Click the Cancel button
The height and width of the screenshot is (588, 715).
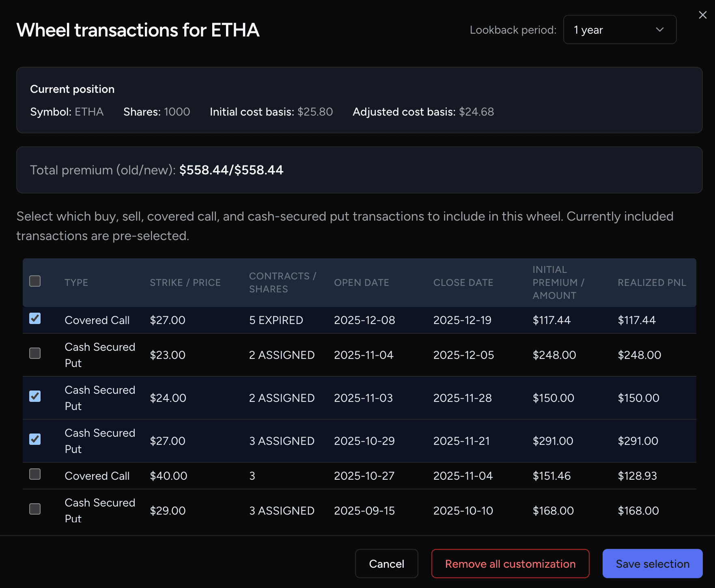click(x=386, y=564)
